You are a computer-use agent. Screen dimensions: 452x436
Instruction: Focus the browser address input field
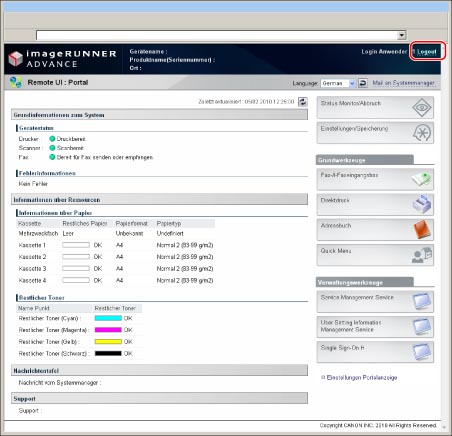(x=217, y=35)
